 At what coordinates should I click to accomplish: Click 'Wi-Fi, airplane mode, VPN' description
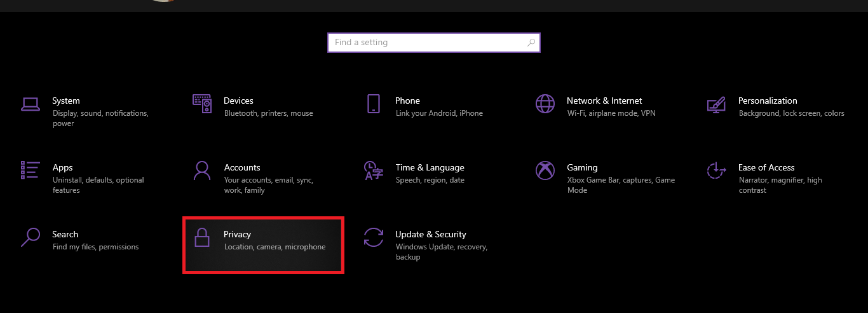[611, 113]
